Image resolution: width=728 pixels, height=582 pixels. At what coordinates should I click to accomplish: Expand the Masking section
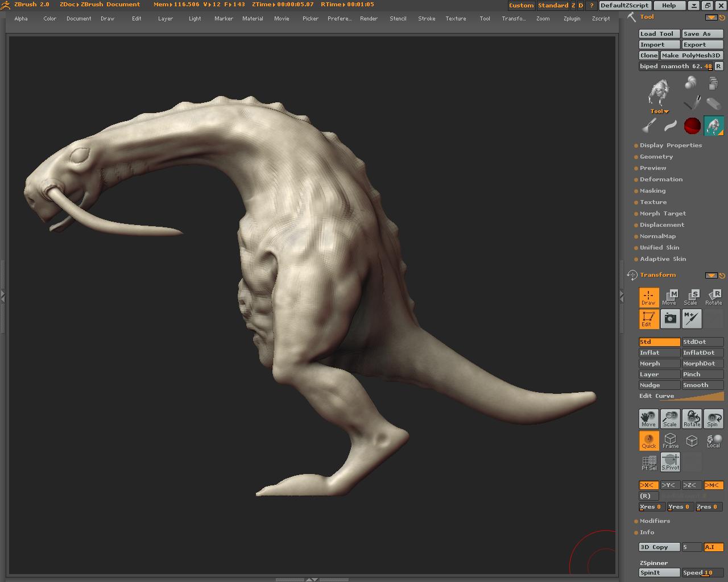(652, 191)
